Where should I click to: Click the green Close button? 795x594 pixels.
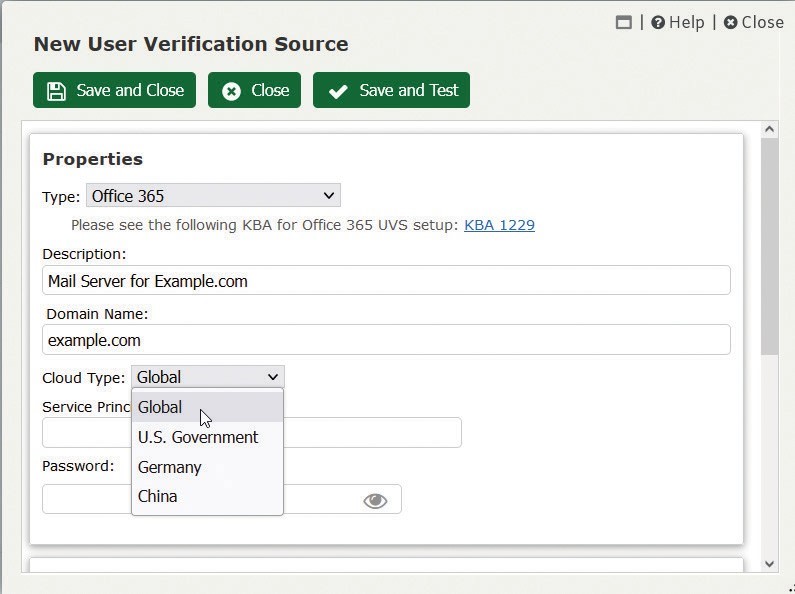pyautogui.click(x=255, y=90)
